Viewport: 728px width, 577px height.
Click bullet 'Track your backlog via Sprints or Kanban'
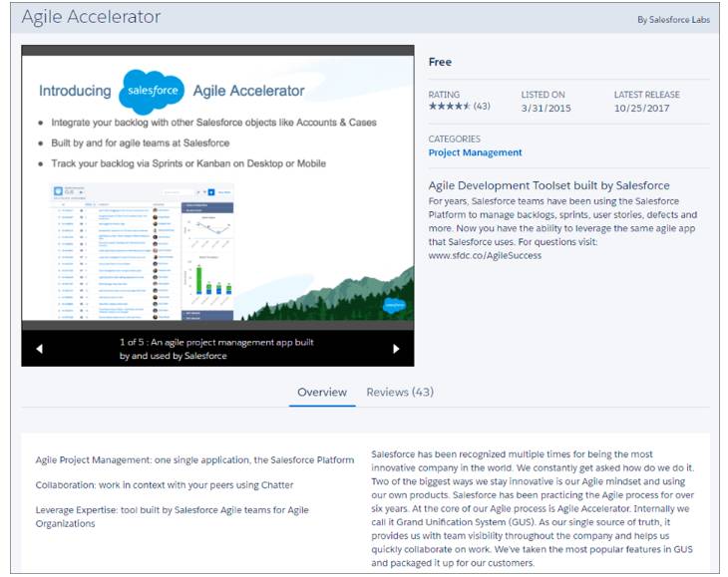click(188, 163)
